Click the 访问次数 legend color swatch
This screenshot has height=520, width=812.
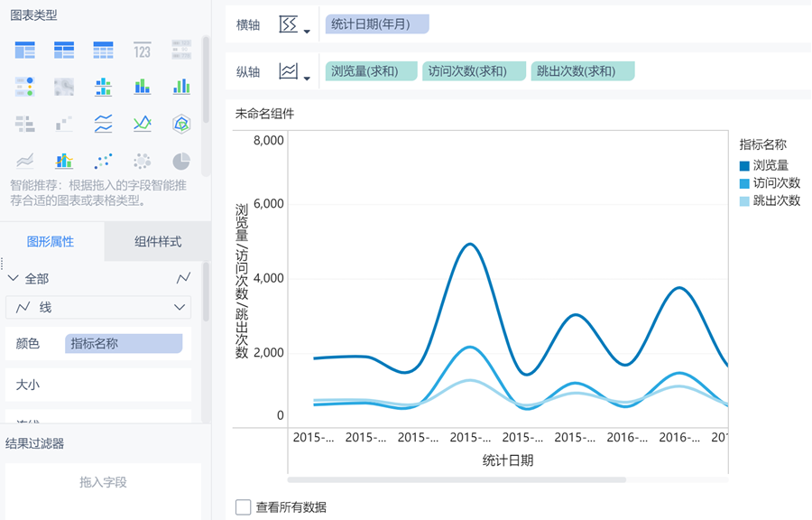coord(744,183)
